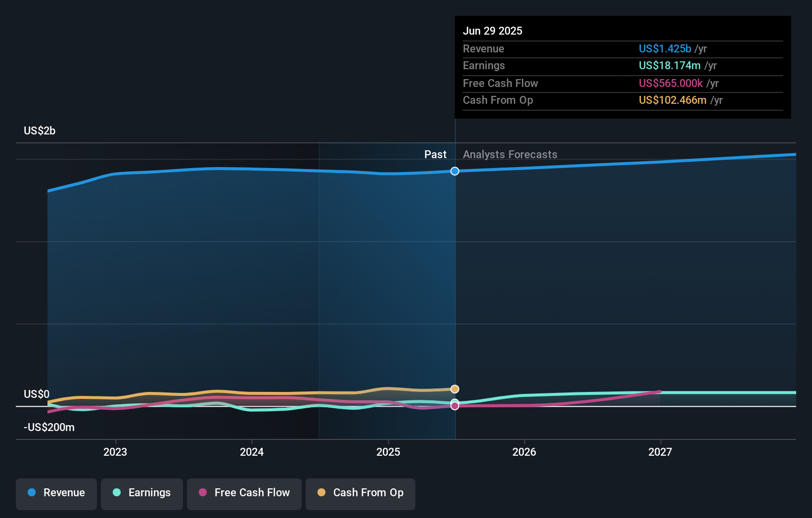
Task: Click the Cash From Op label in tooltip
Action: [498, 100]
